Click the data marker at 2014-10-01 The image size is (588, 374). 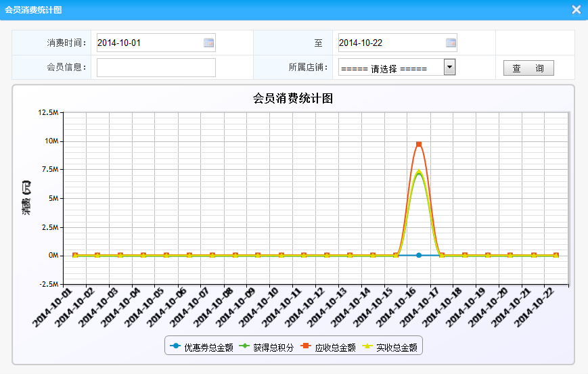[74, 255]
